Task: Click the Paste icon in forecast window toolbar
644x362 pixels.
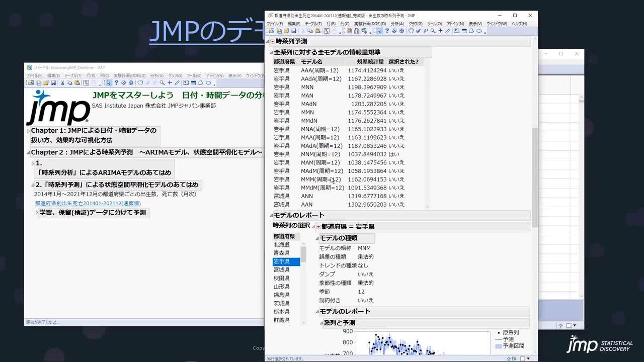Action: (317, 31)
